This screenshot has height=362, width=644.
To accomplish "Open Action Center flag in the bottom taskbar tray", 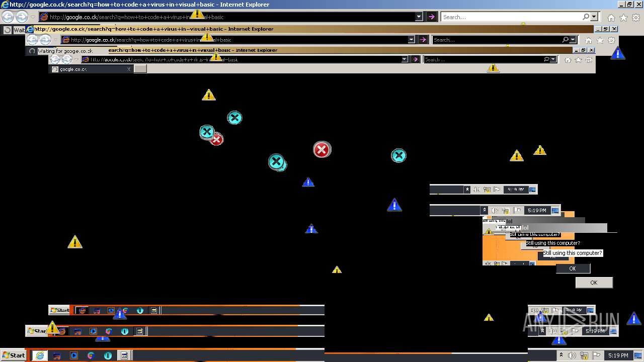I will pos(596,355).
